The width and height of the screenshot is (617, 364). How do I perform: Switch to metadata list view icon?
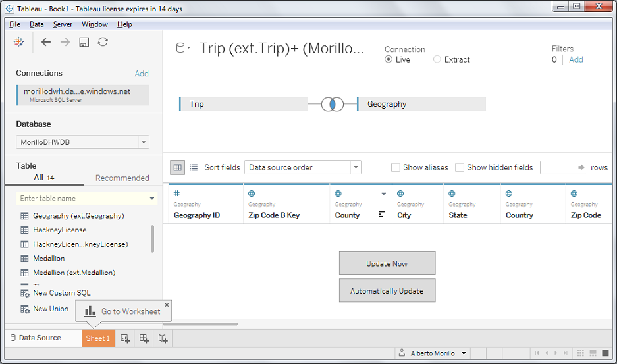(x=193, y=167)
